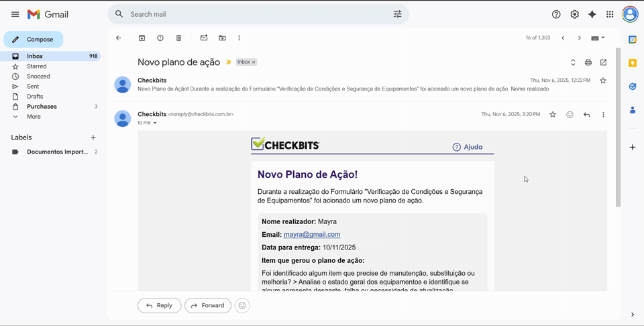This screenshot has height=326, width=644.
Task: Go to the older conversation arrow
Action: pyautogui.click(x=579, y=38)
